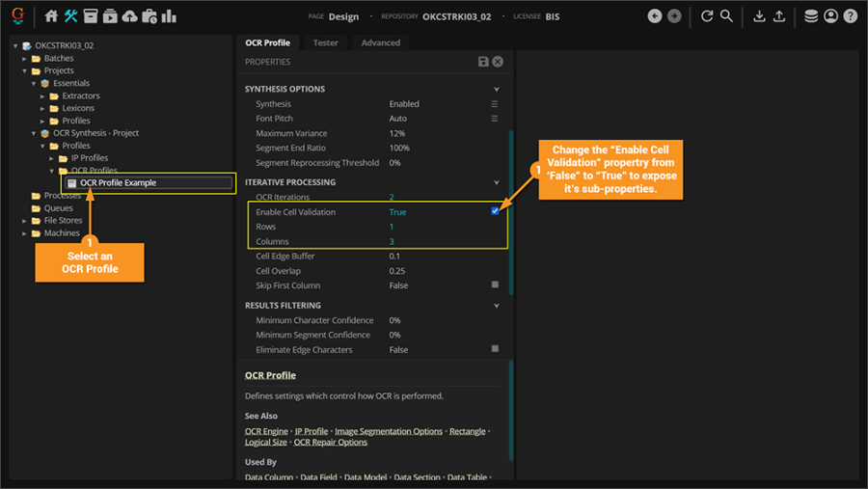Open the cloud upload page icon

pyautogui.click(x=129, y=16)
